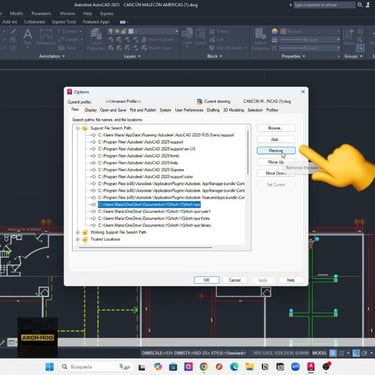This screenshot has height=375, width=375.
Task: Click MODEL in the status bar
Action: [319, 353]
